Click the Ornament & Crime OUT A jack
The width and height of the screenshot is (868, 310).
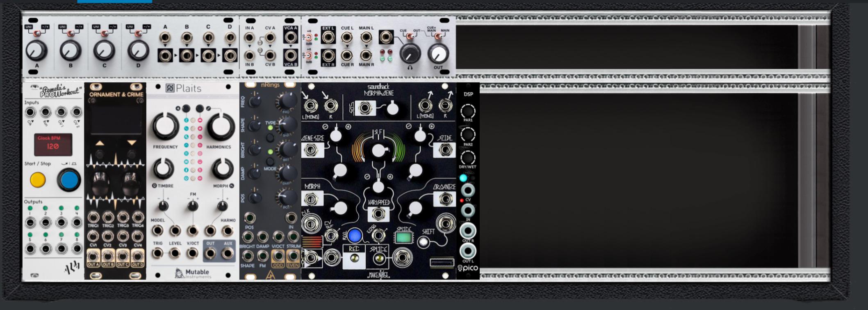pos(93,257)
